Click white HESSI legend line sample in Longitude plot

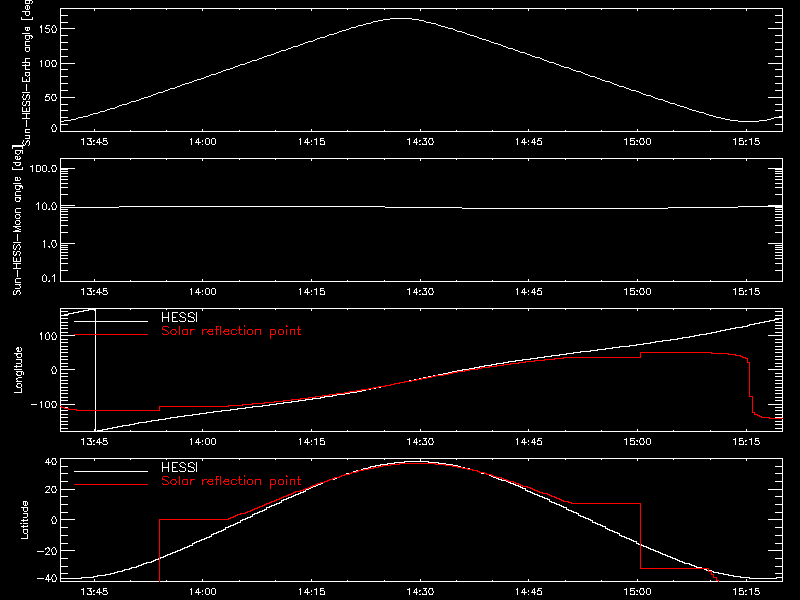tap(111, 321)
